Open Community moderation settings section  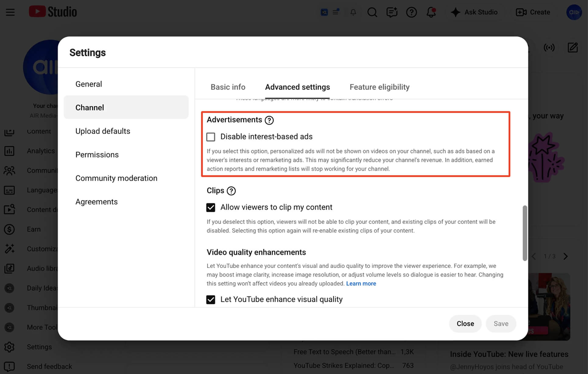point(126,178)
